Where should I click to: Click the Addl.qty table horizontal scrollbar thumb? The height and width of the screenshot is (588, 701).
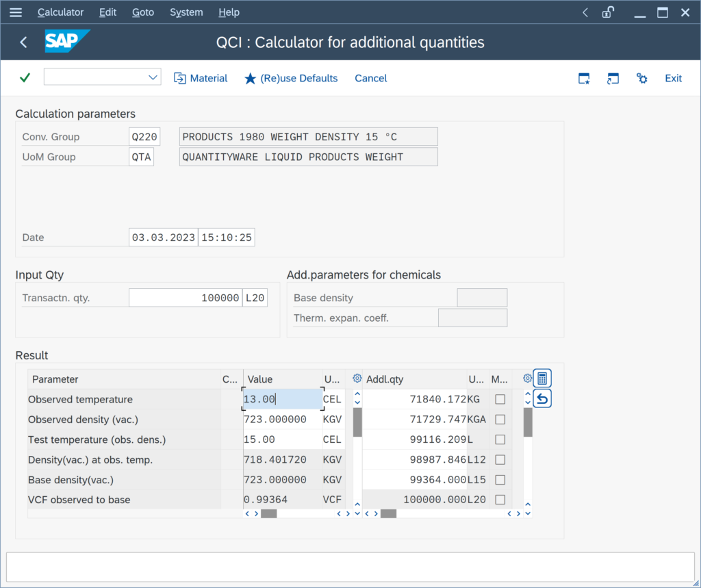point(388,513)
